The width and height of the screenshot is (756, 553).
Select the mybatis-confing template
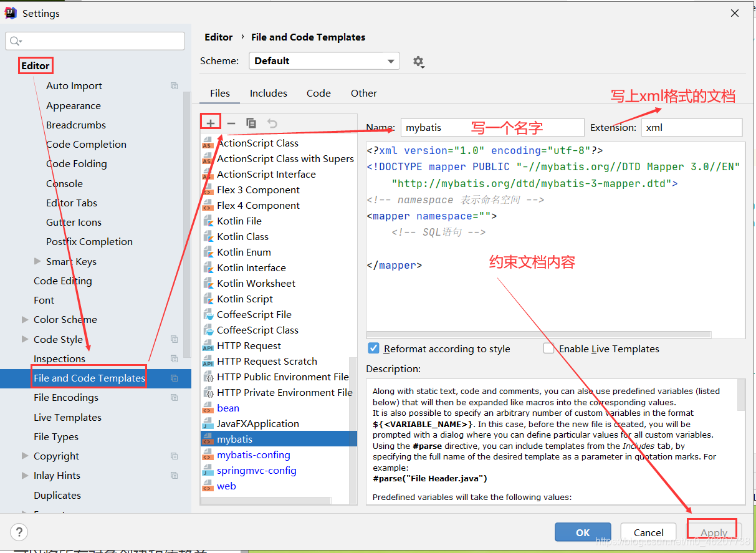click(x=254, y=454)
